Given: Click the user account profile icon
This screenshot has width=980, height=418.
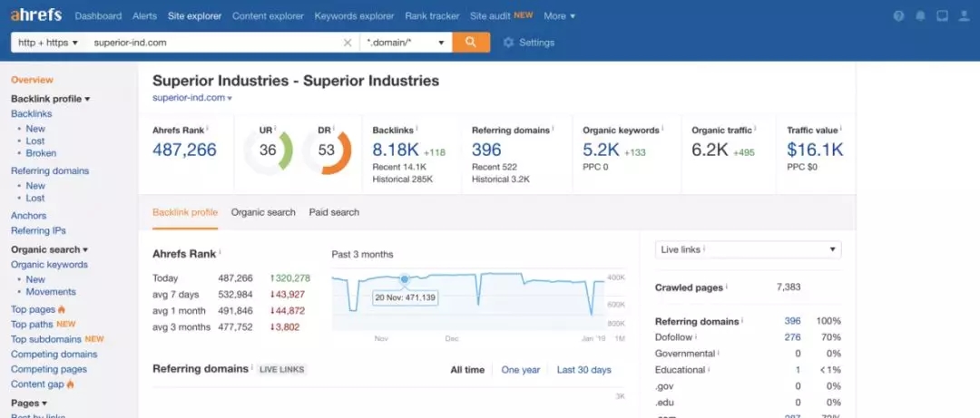Looking at the screenshot, I should click(x=964, y=16).
